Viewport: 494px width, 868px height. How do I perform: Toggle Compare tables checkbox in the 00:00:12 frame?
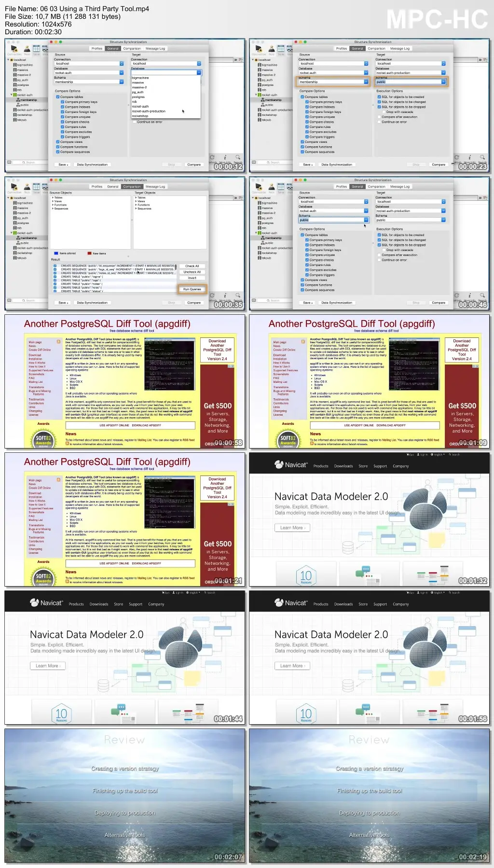(x=58, y=97)
